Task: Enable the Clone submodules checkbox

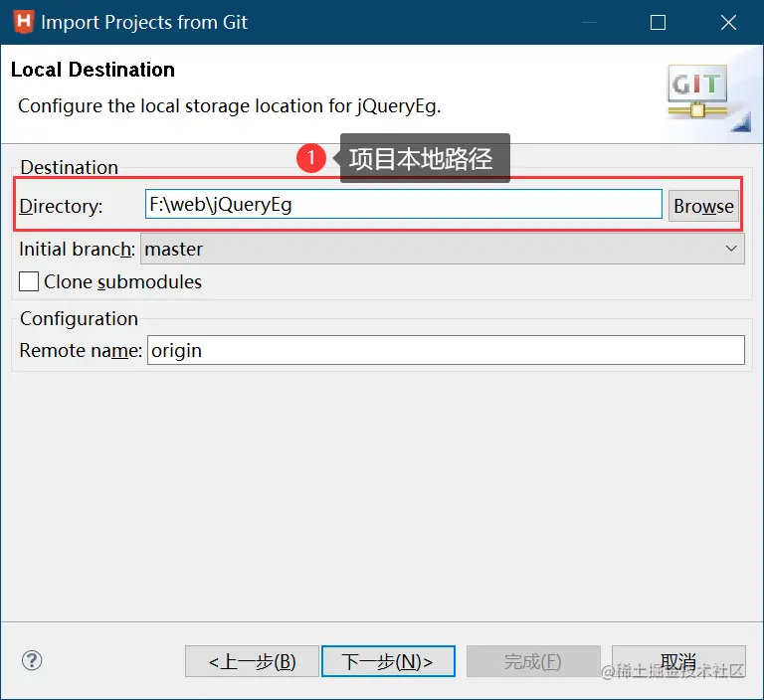Action: [29, 281]
